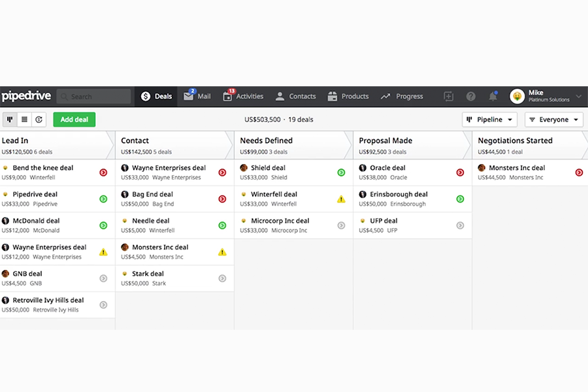Click red activity icon on Negotiations Monsters Inc deal
This screenshot has height=392, width=588.
coord(579,172)
